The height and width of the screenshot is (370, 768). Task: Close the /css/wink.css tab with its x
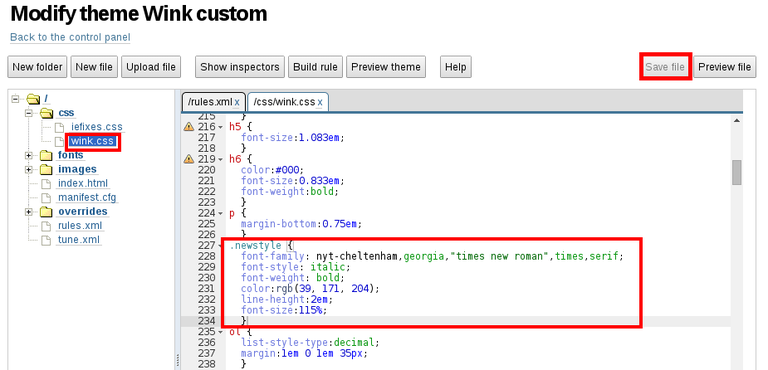[x=320, y=102]
